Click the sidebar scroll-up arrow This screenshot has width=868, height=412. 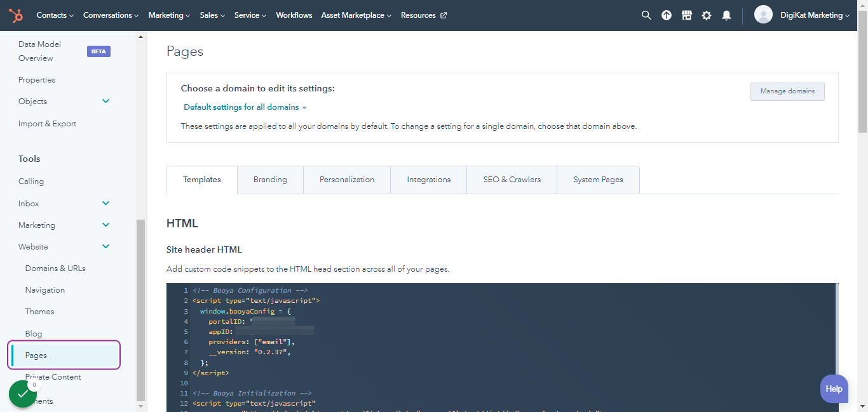(x=141, y=36)
